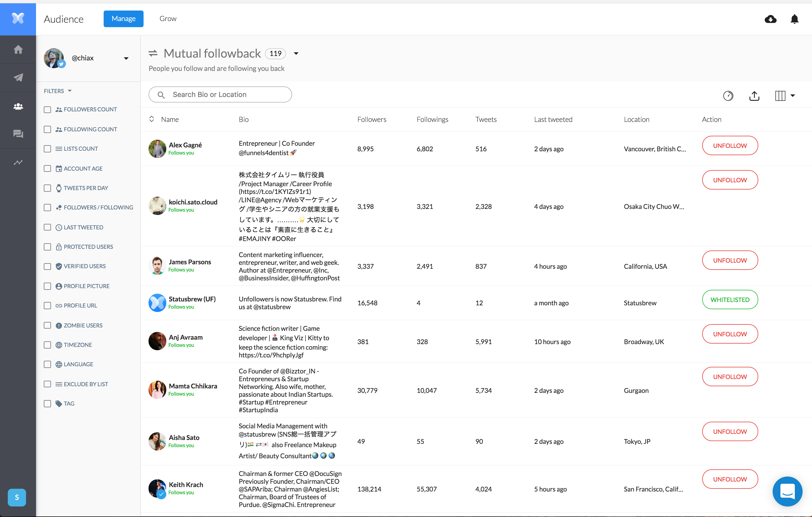Open the Mutual followback list dropdown arrow

pyautogui.click(x=296, y=53)
